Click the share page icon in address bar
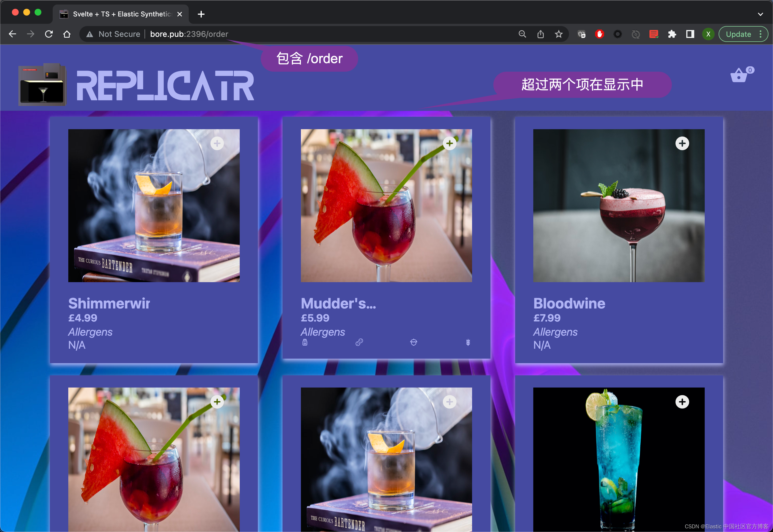 [x=541, y=34]
